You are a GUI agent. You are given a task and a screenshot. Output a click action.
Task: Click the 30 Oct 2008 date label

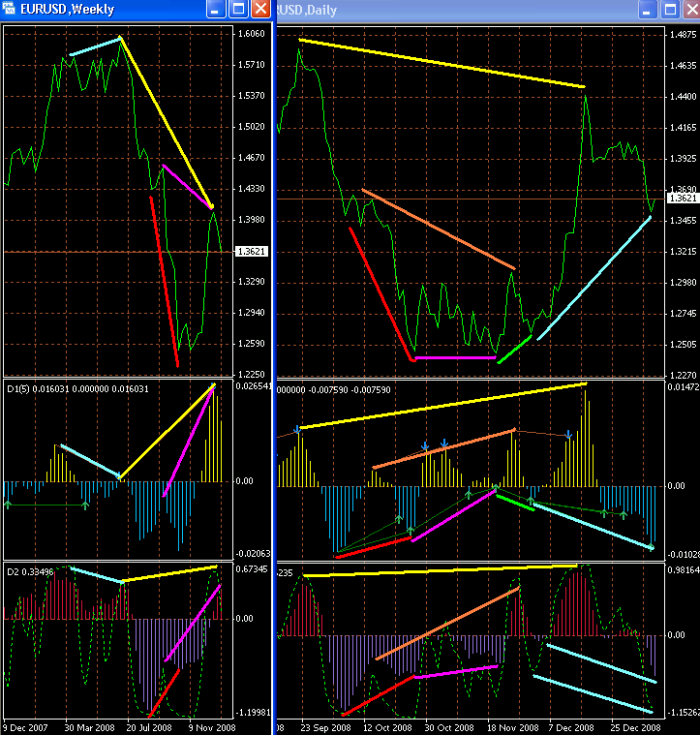pyautogui.click(x=449, y=728)
